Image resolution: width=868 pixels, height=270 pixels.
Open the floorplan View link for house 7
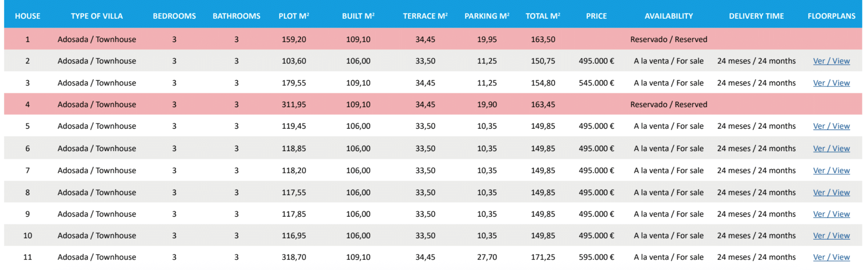tap(831, 170)
